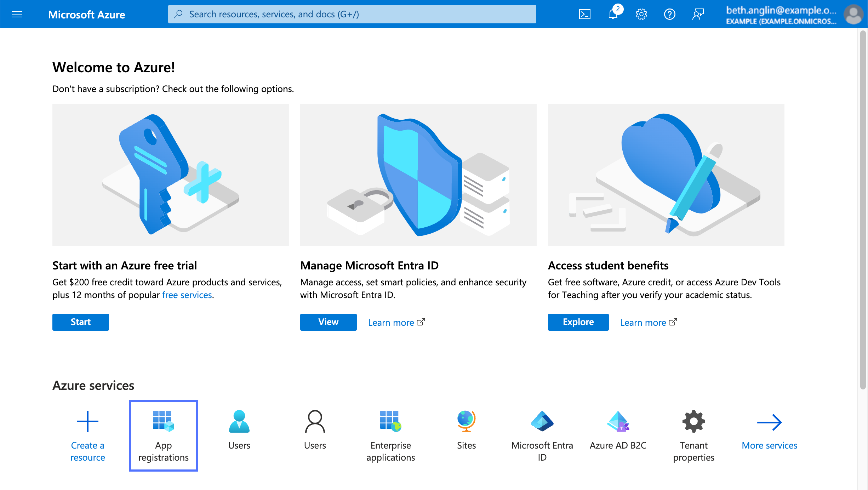This screenshot has height=490, width=868.
Task: Click the 'Welcome to Azure!' heading
Action: coord(114,67)
